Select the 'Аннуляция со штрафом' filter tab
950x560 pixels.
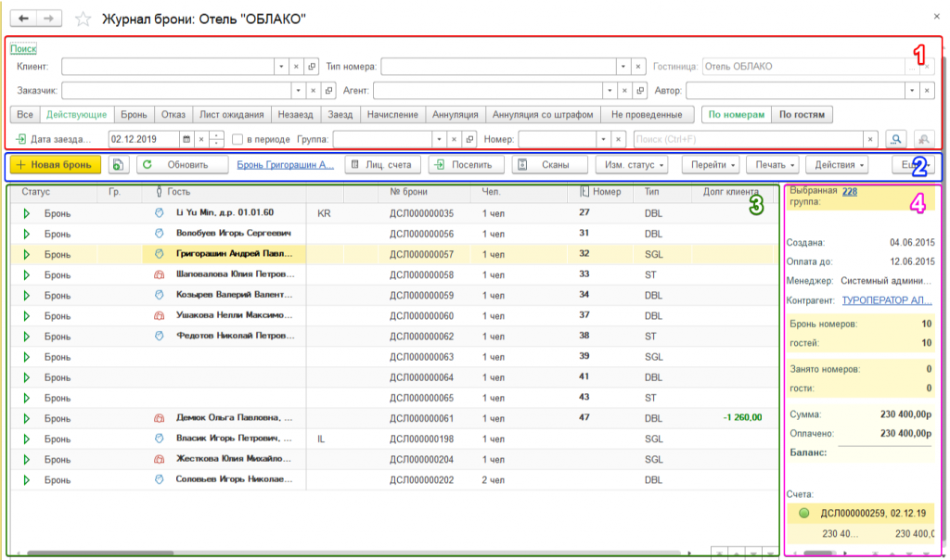(543, 115)
